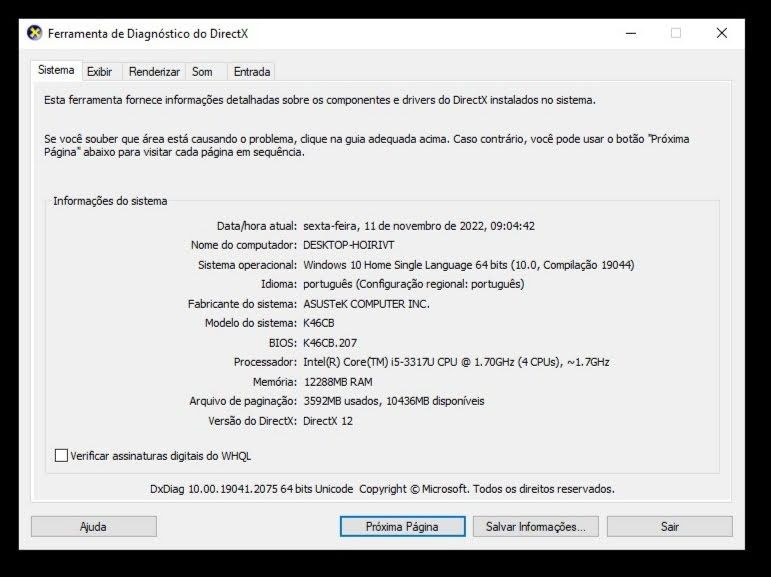
Task: Click the 'Arquivo de paginação:' label
Action: pyautogui.click(x=243, y=401)
